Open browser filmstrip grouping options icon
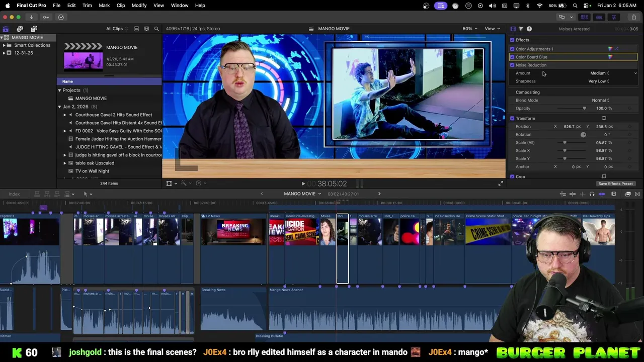Screen dimensions: 644x362 tap(146, 29)
